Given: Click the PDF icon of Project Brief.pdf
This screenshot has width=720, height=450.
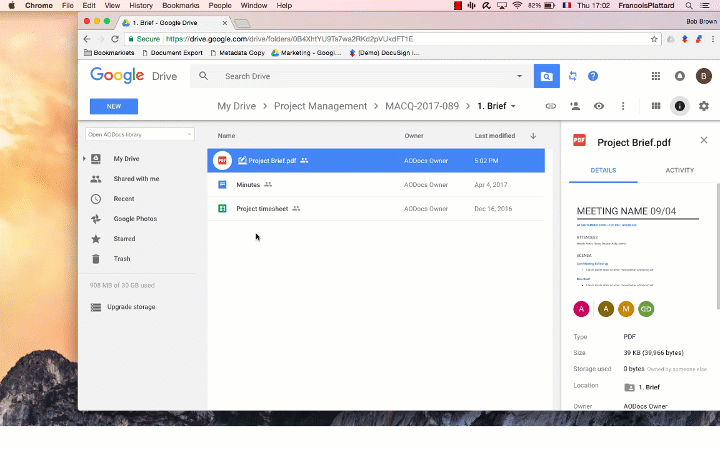Looking at the screenshot, I should point(222,161).
